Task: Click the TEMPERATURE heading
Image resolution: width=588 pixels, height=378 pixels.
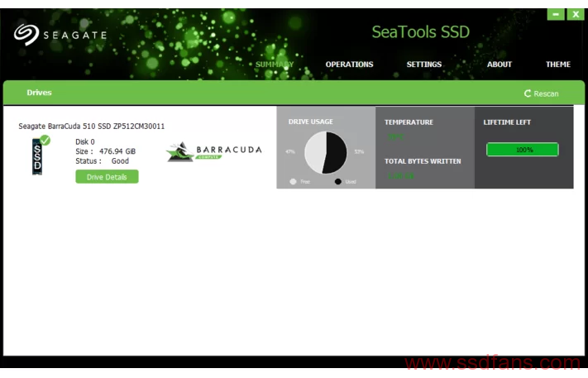Action: (409, 122)
